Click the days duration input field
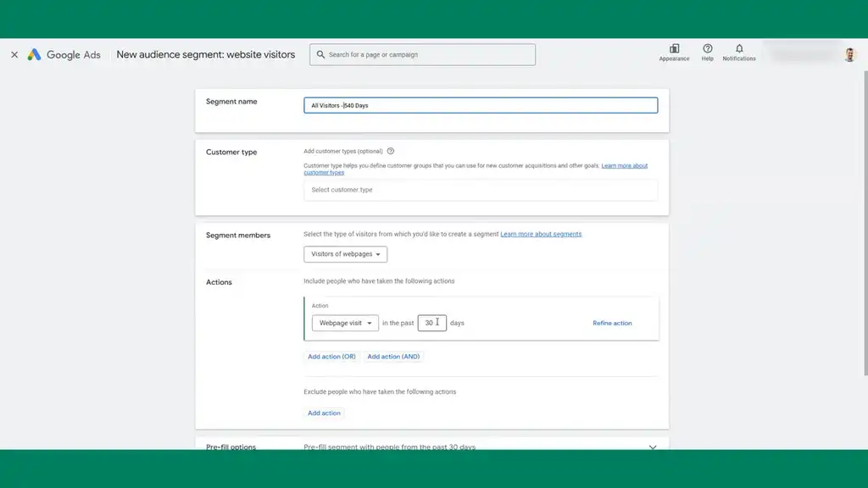 click(431, 323)
